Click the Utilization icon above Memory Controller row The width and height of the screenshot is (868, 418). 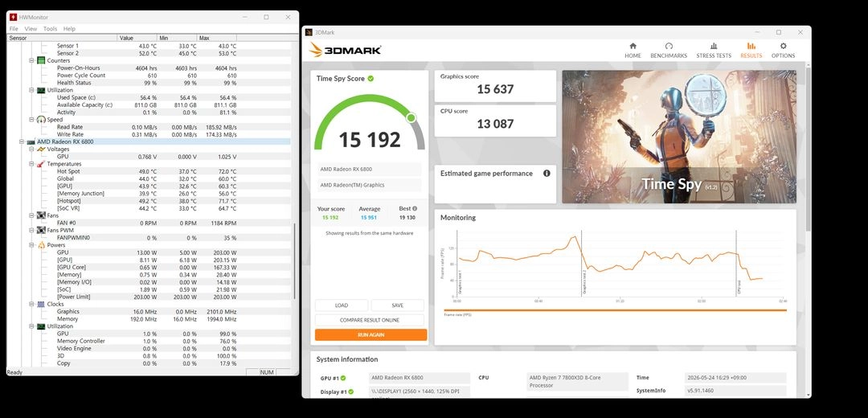(x=41, y=326)
